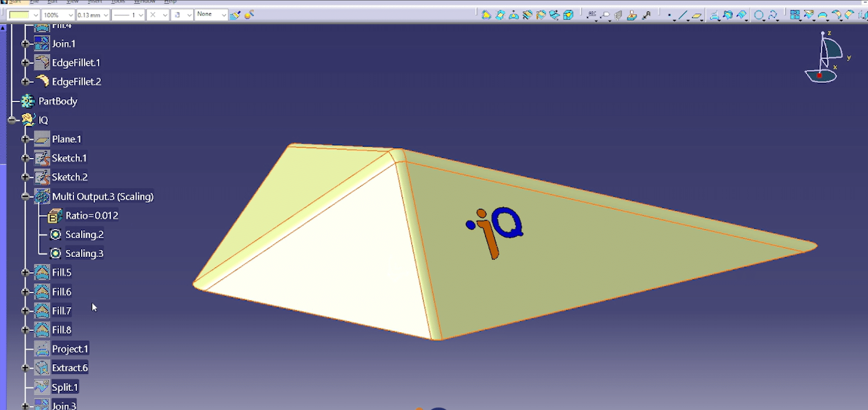Click the yellow-faced cube icon in top toolbar

(x=569, y=15)
